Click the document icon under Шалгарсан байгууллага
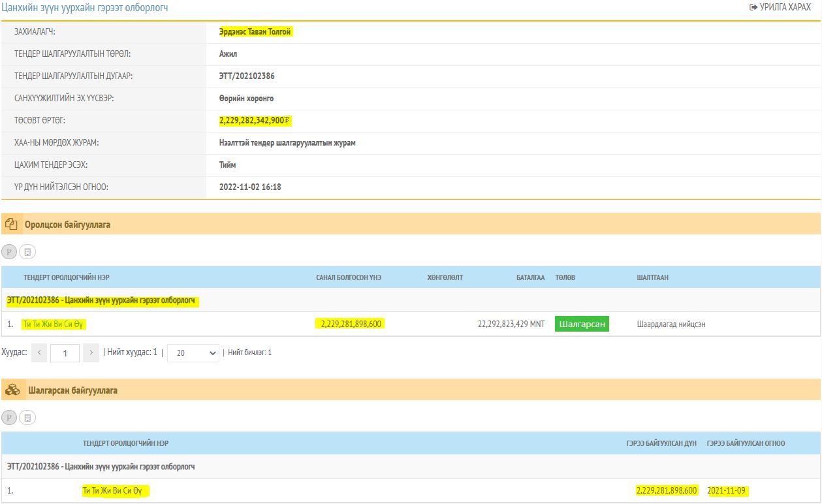Viewport: 822px width, 504px height. 27,417
